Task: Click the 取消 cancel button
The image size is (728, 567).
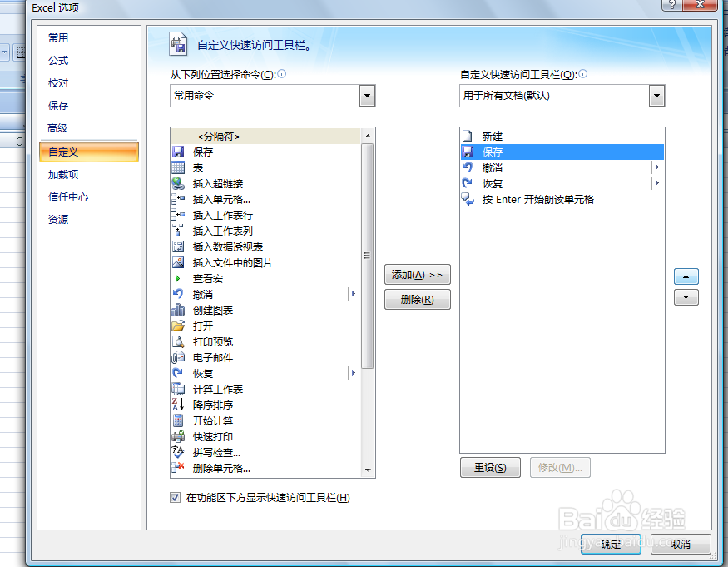Action: point(681,544)
